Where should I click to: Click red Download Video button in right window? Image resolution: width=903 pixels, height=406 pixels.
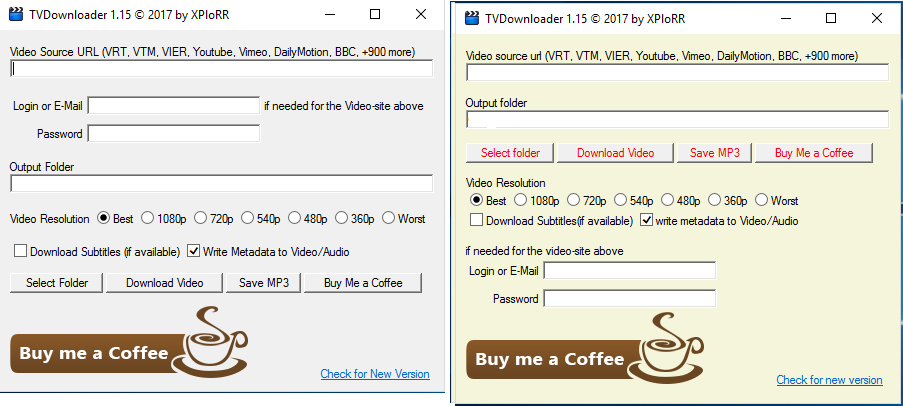[616, 153]
